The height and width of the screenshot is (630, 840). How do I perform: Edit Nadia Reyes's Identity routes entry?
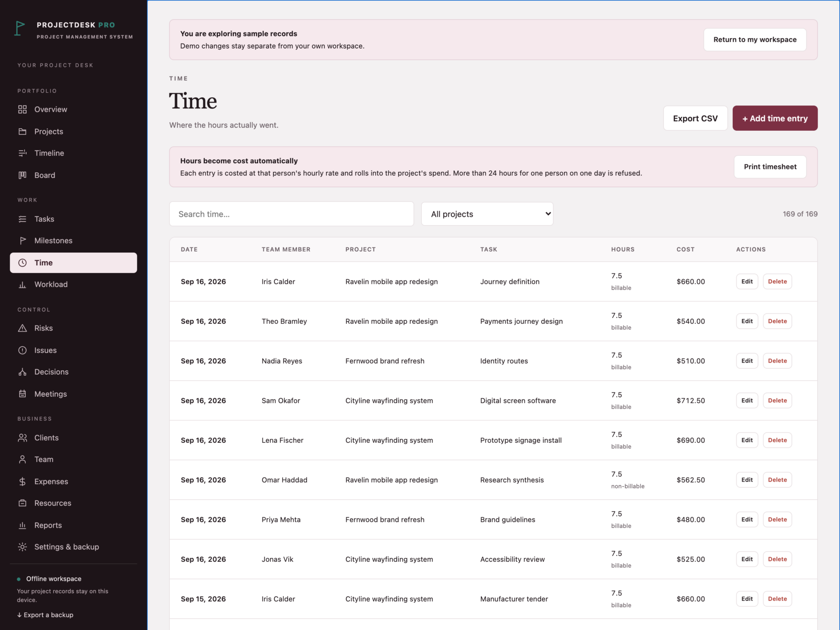click(747, 361)
